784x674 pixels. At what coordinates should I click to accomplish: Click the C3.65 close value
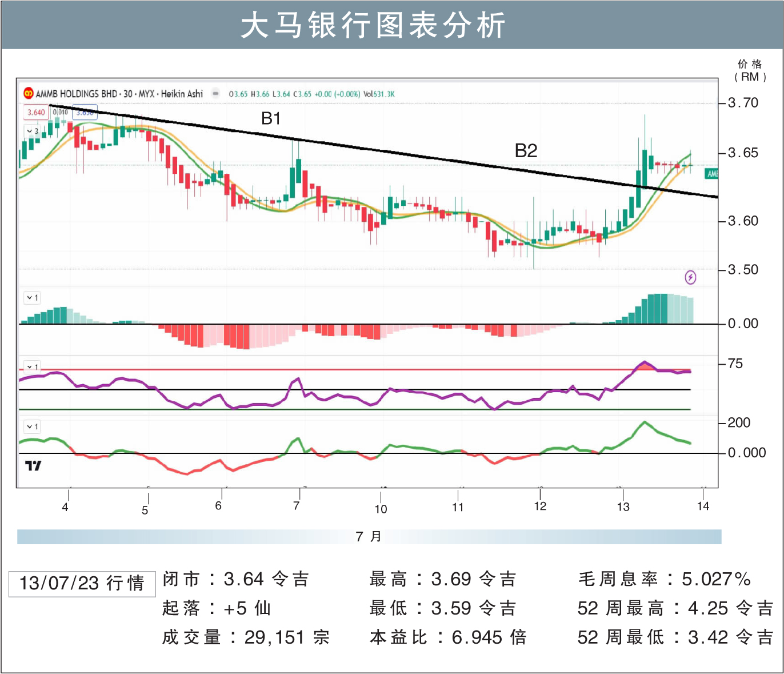coord(302,94)
